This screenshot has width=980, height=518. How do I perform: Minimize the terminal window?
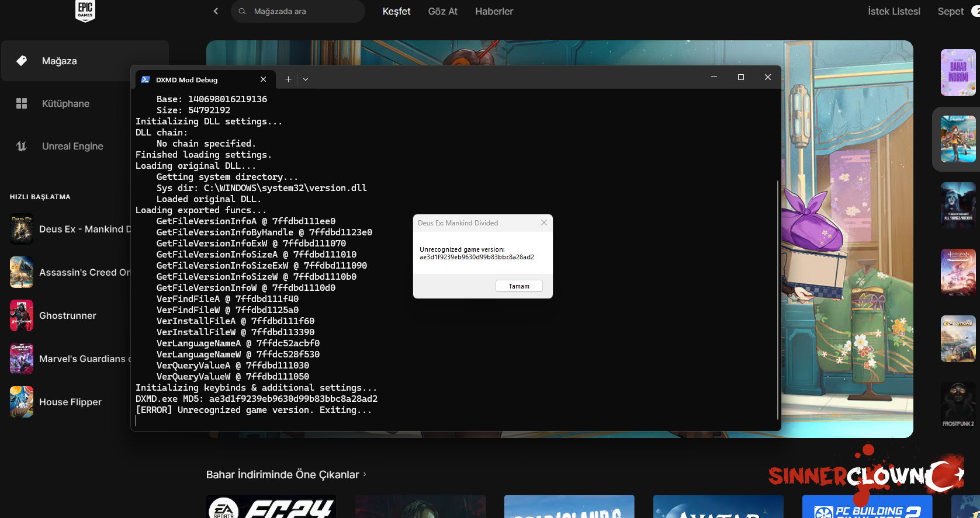tap(714, 77)
